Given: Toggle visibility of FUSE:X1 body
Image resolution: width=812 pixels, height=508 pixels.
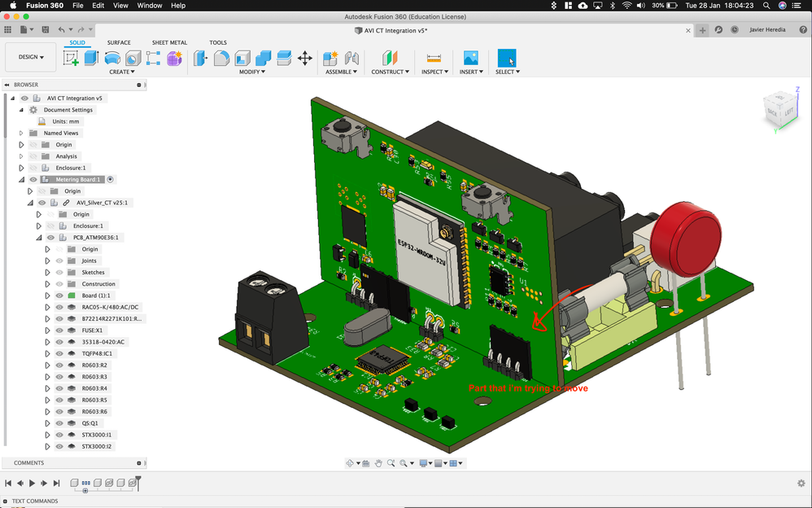Looking at the screenshot, I should click(x=59, y=331).
